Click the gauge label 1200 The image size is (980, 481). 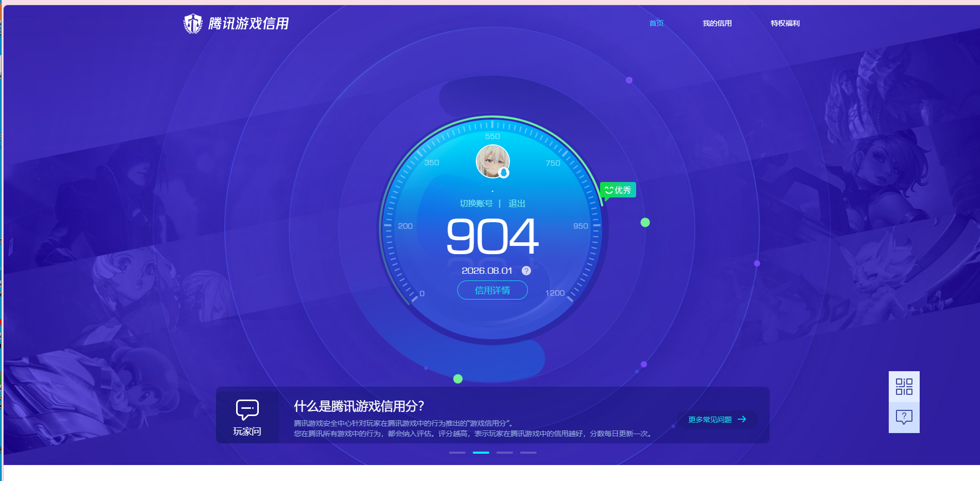coord(555,293)
